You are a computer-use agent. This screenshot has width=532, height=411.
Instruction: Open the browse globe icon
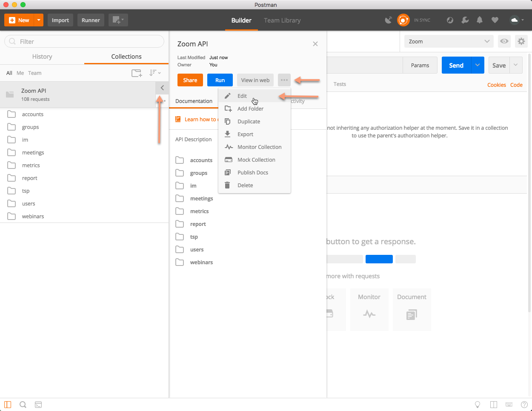450,20
